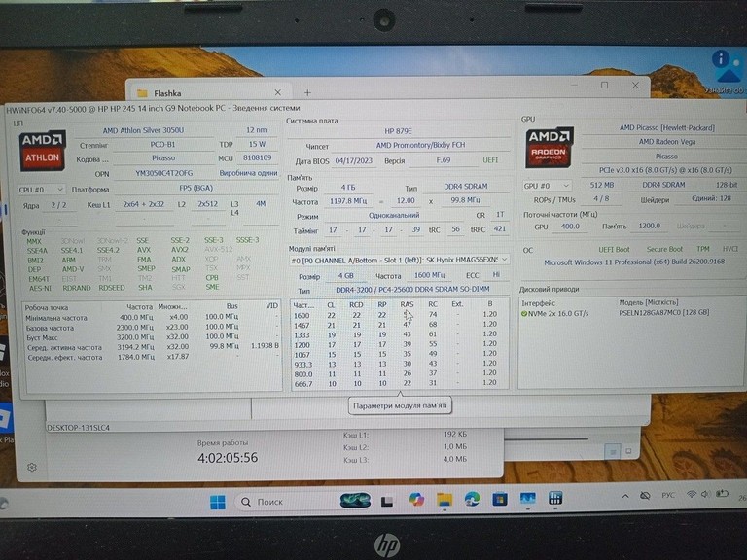Screen dimensions: 747x560
Task: Click the 'Буст Макс' row
Action: pyautogui.click(x=152, y=336)
